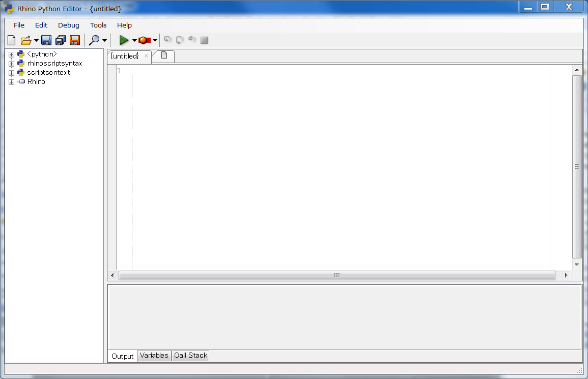Image resolution: width=588 pixels, height=379 pixels.
Task: Click the Save All icon
Action: point(60,40)
